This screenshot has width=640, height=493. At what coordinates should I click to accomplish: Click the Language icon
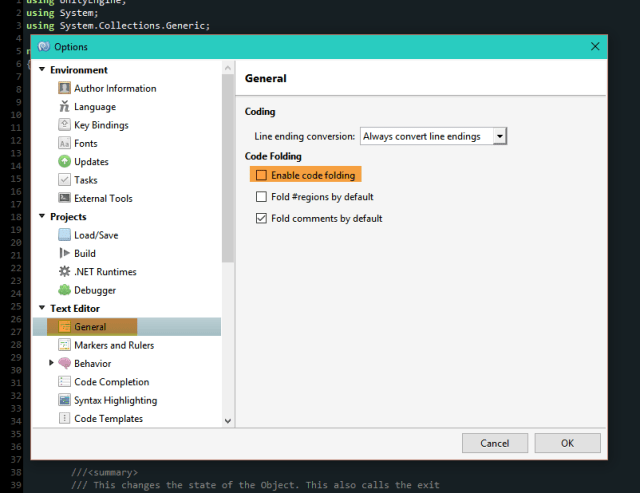coord(64,107)
